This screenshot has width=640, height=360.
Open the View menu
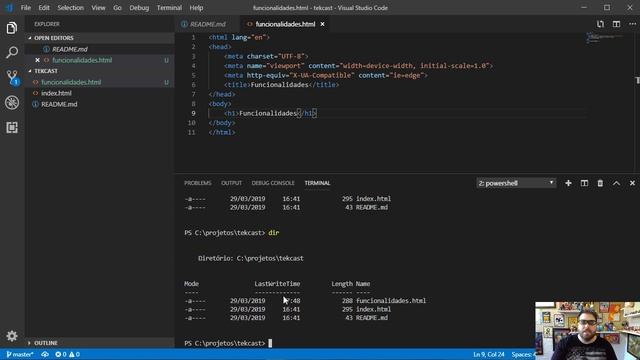coord(98,8)
